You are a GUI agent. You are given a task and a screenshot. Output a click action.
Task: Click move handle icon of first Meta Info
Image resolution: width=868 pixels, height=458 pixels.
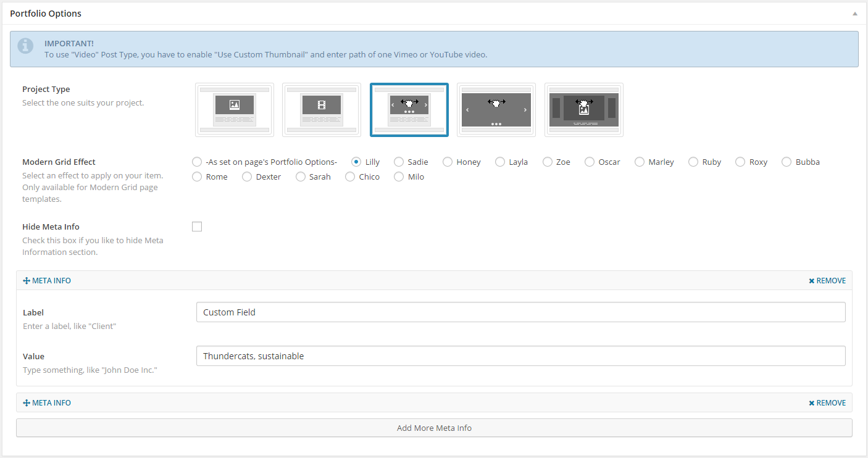[x=27, y=281]
